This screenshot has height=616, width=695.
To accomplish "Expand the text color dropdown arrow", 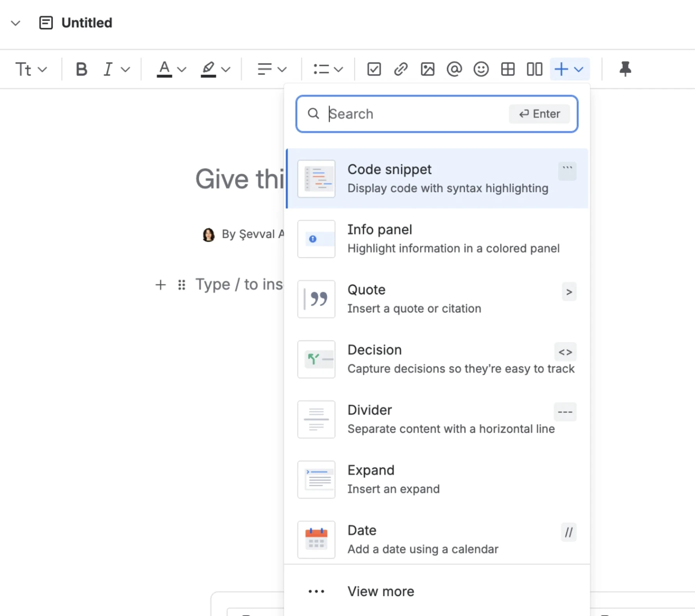I will 182,70.
